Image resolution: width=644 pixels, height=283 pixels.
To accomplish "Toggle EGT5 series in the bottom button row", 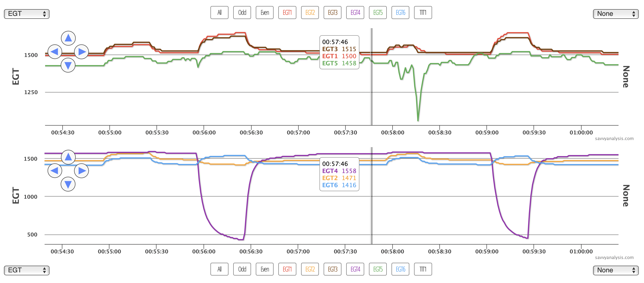I will [x=378, y=269].
